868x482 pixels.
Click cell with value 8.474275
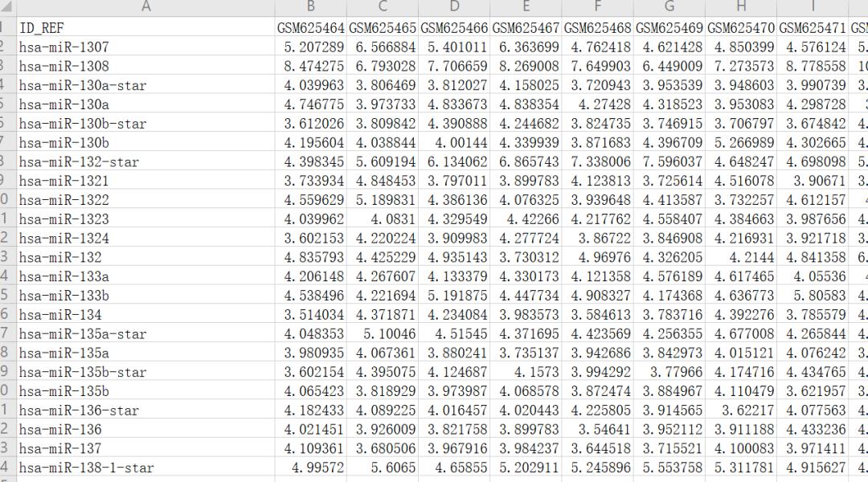point(310,66)
